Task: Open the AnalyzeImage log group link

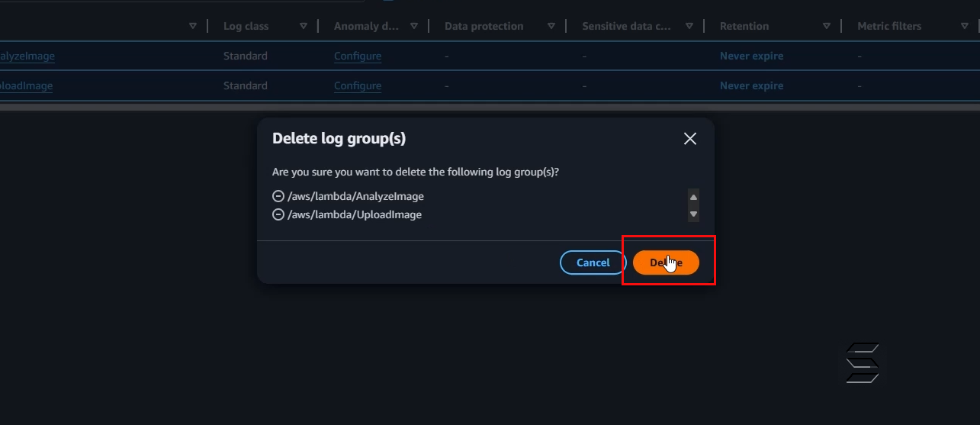Action: click(27, 56)
